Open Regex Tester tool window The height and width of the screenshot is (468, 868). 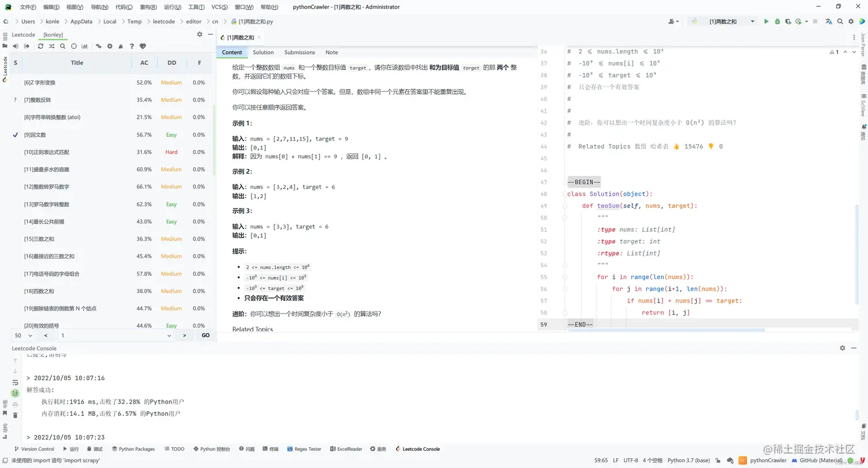point(304,449)
